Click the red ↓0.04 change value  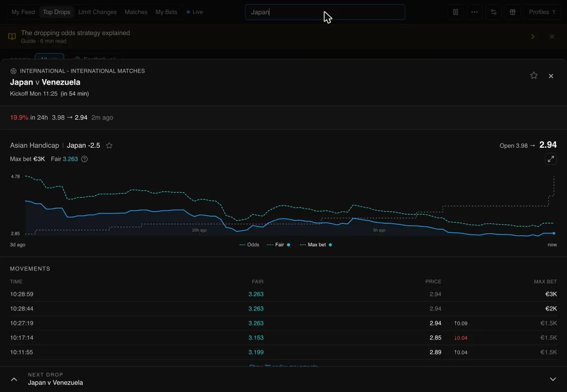(461, 338)
